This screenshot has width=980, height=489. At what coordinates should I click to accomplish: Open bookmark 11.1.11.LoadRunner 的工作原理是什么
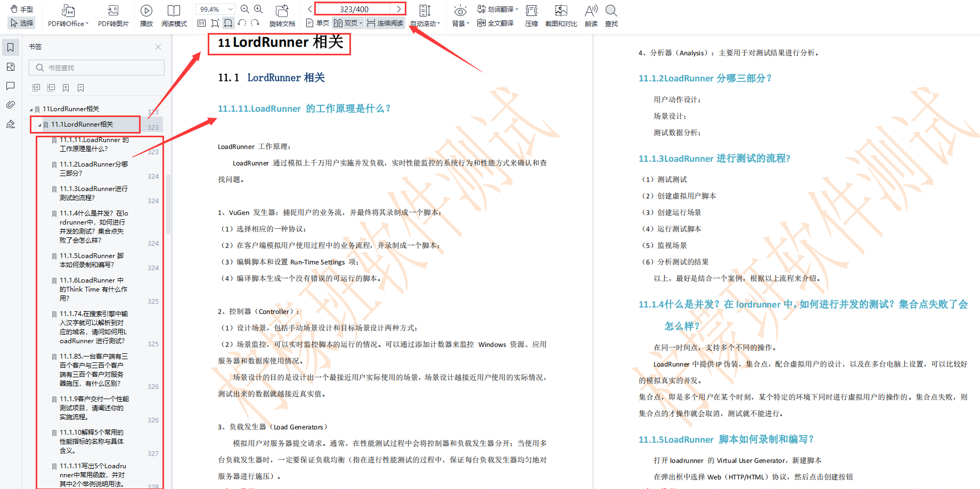point(94,144)
